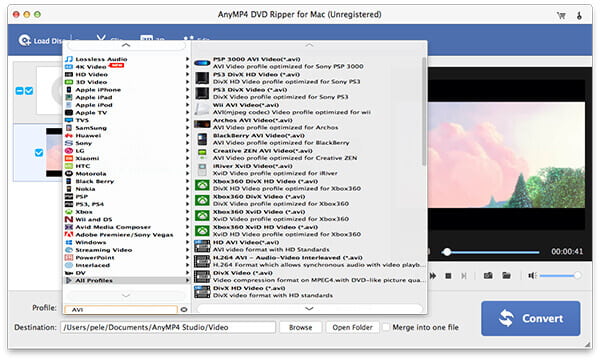This screenshot has height=360, width=600.
Task: Click the Adobe Premiere/Sony Vegas icon
Action: pos(69,235)
